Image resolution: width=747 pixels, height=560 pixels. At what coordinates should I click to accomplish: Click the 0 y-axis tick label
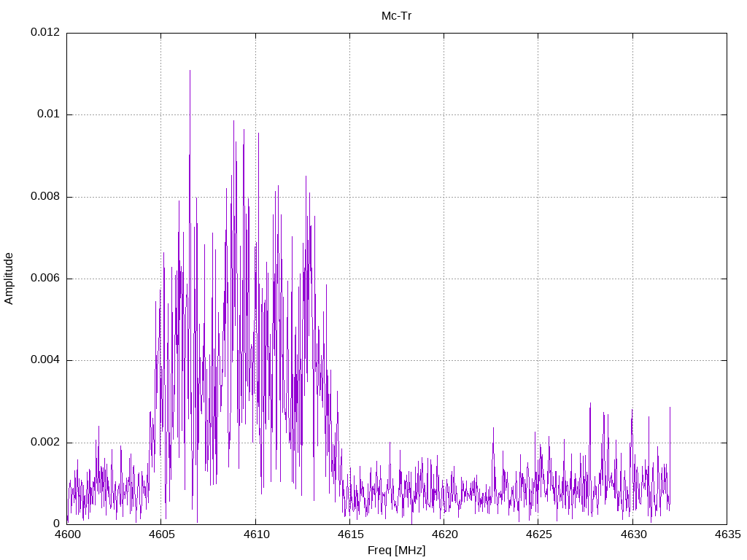click(56, 524)
